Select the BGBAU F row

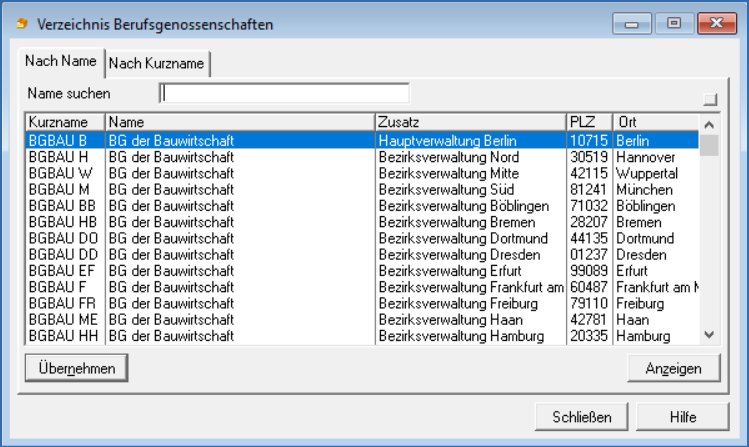coord(362,287)
